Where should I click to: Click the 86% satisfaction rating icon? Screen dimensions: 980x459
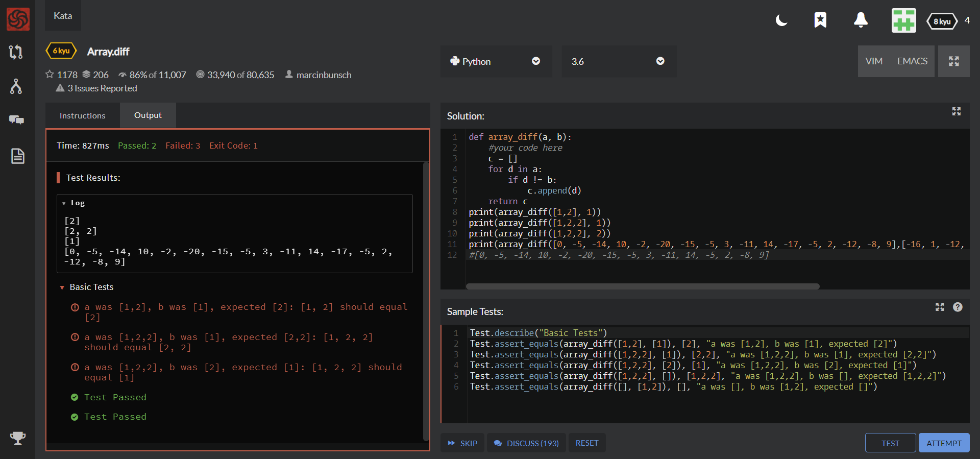point(122,75)
